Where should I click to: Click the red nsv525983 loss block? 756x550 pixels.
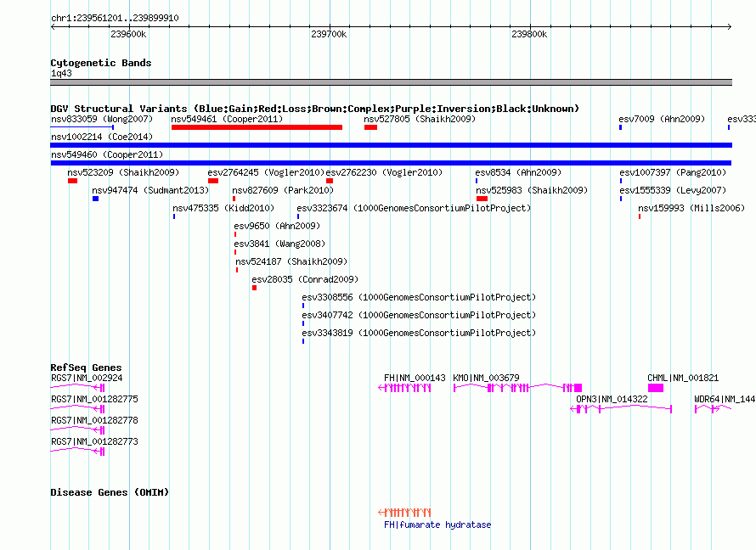(482, 199)
